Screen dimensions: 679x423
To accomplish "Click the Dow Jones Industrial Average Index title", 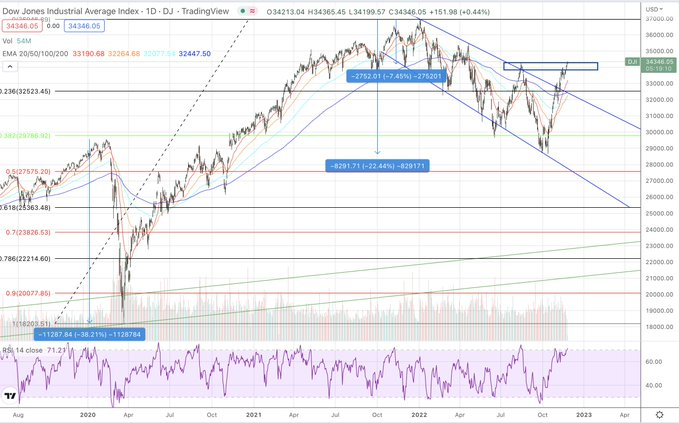I will coord(72,11).
